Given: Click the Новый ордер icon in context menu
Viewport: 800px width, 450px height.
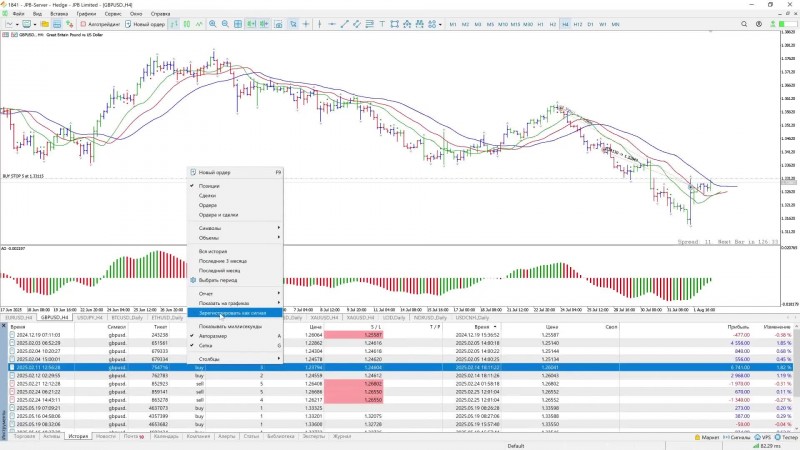Looking at the screenshot, I should pos(193,172).
